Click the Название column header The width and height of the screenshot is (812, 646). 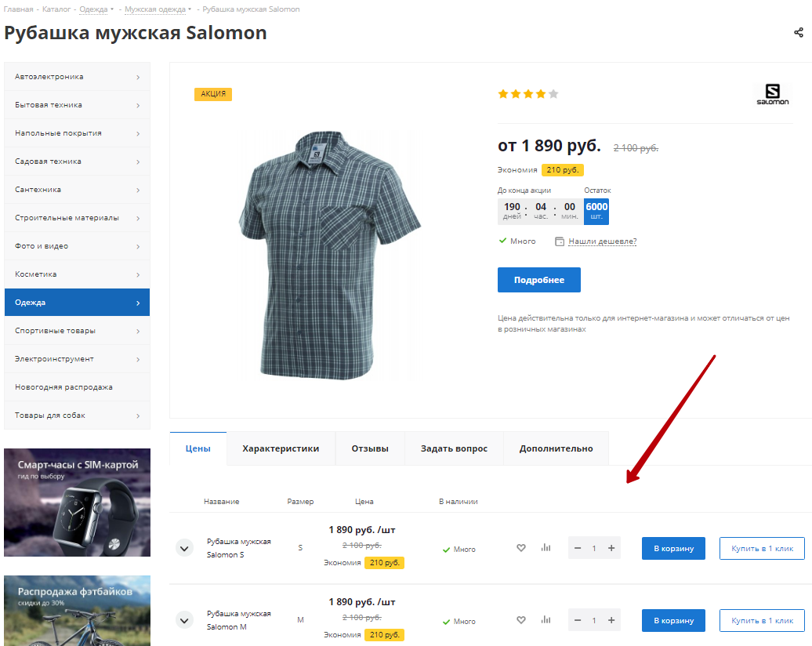click(222, 502)
